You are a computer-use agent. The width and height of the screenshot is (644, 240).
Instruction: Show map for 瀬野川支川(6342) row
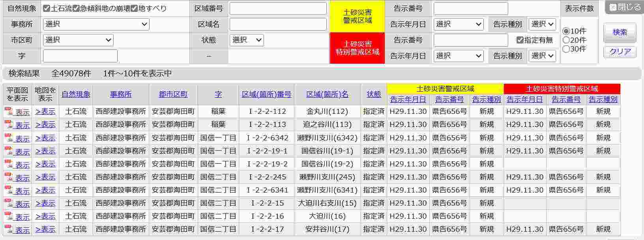click(45, 138)
